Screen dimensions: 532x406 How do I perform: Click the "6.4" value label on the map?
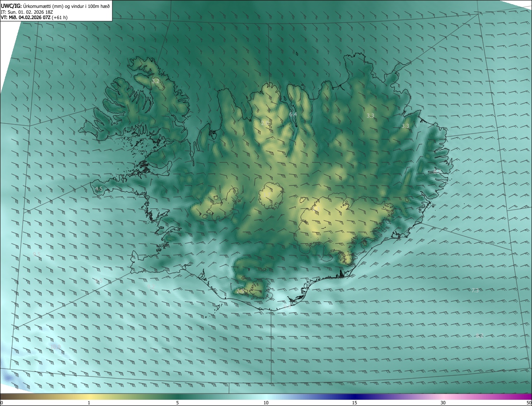[x=293, y=114]
